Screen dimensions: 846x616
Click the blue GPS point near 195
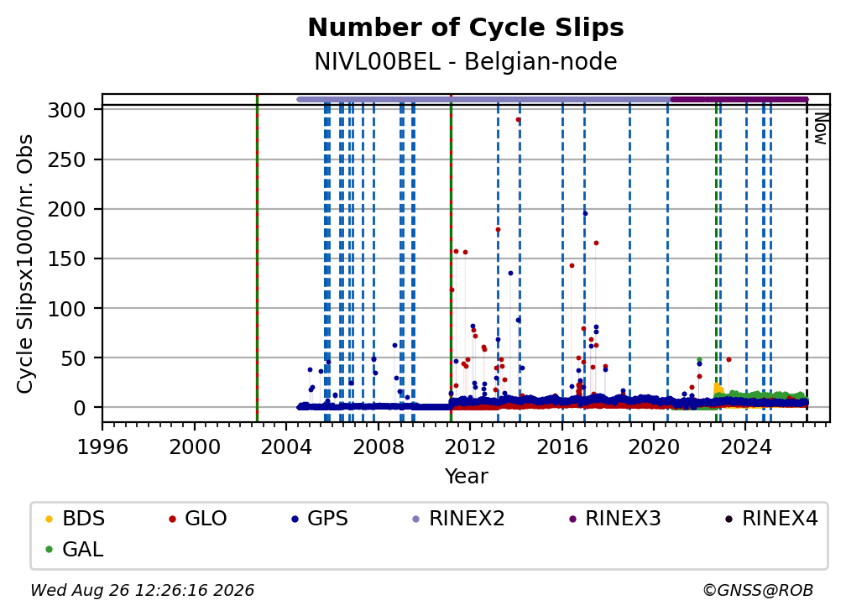[585, 214]
